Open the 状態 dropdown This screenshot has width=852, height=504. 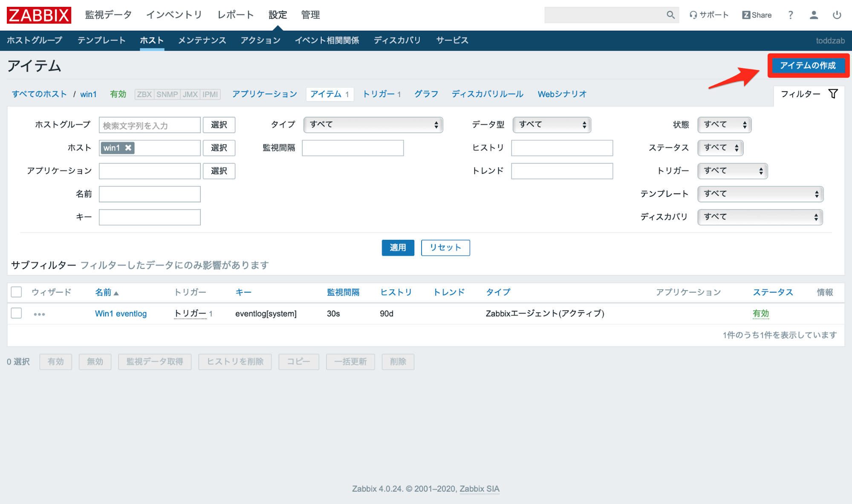pos(724,125)
